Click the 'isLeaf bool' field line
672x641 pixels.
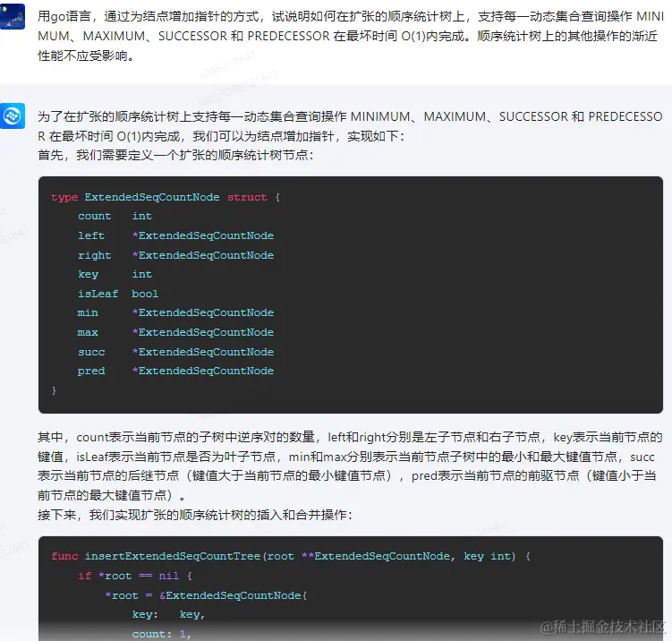[x=118, y=294]
